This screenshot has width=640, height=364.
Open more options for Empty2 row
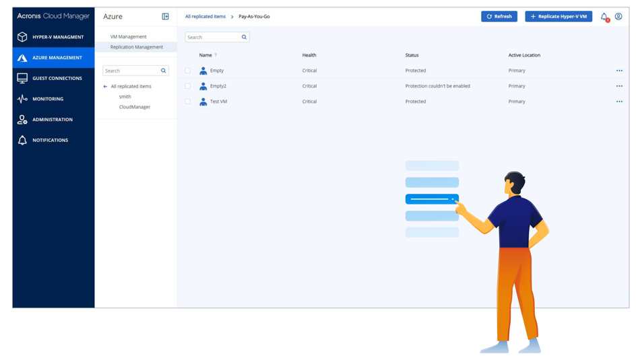(x=619, y=86)
